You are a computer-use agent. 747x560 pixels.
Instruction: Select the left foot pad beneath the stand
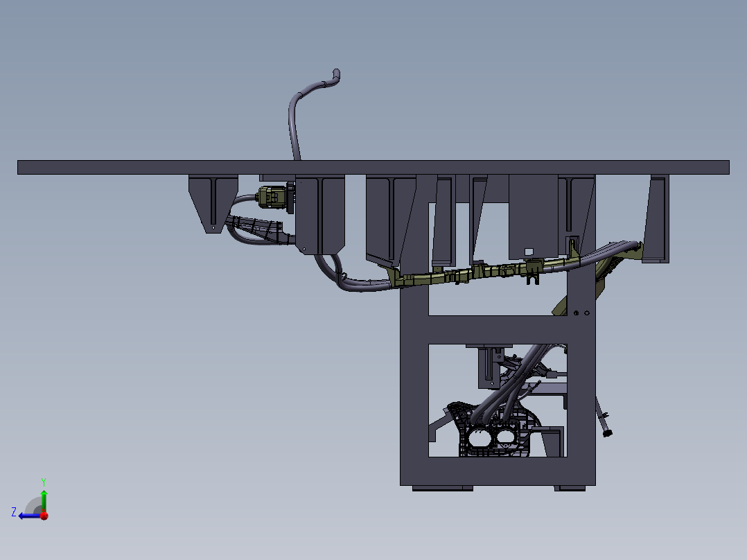pyautogui.click(x=443, y=488)
